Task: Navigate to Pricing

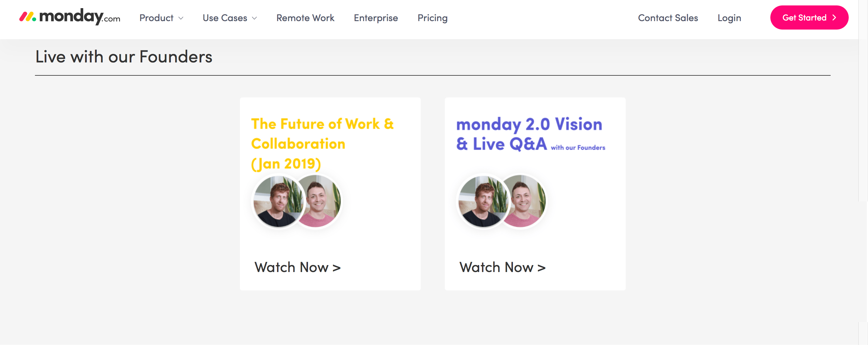Action: click(x=432, y=18)
